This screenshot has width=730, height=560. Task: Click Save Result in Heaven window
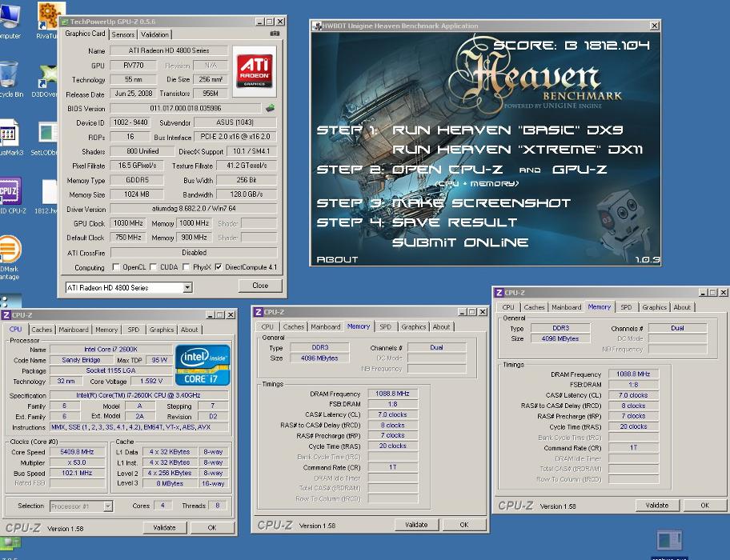pyautogui.click(x=455, y=222)
